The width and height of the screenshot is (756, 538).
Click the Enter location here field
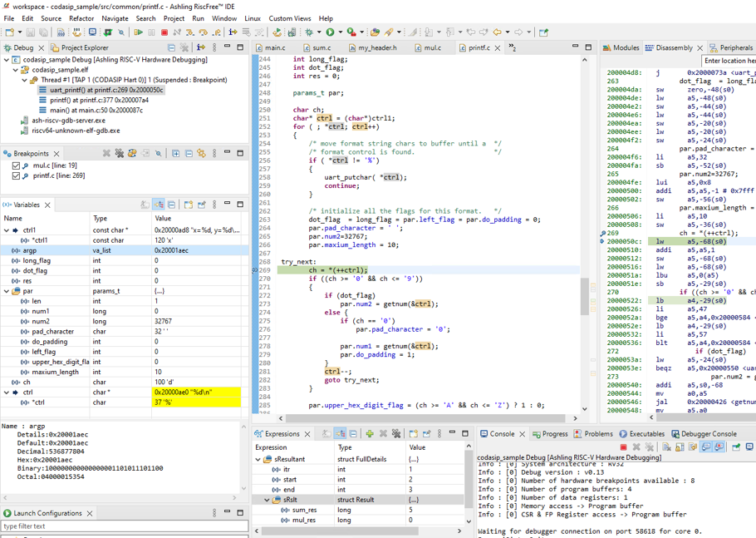tap(729, 61)
